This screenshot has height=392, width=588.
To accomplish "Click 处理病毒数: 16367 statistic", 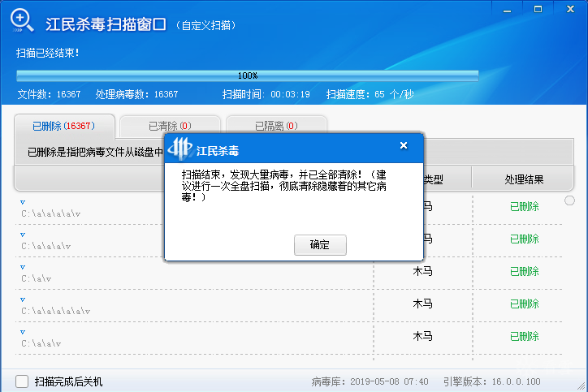I will pos(136,94).
